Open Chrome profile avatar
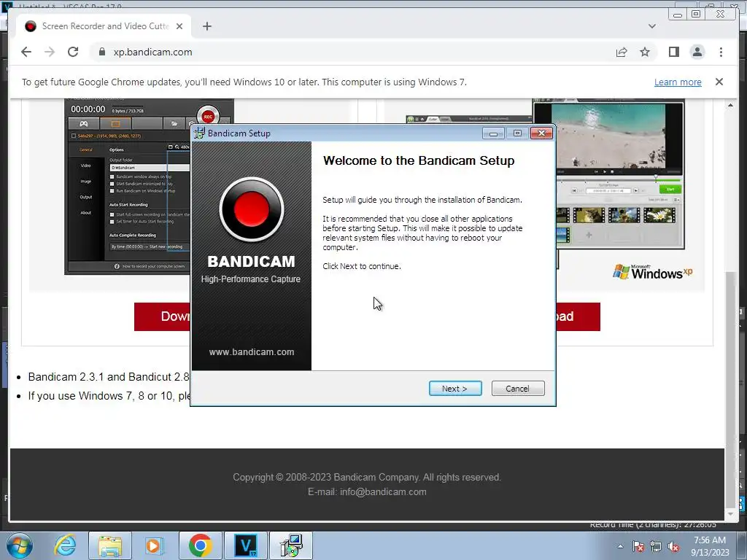The height and width of the screenshot is (560, 747). (697, 52)
